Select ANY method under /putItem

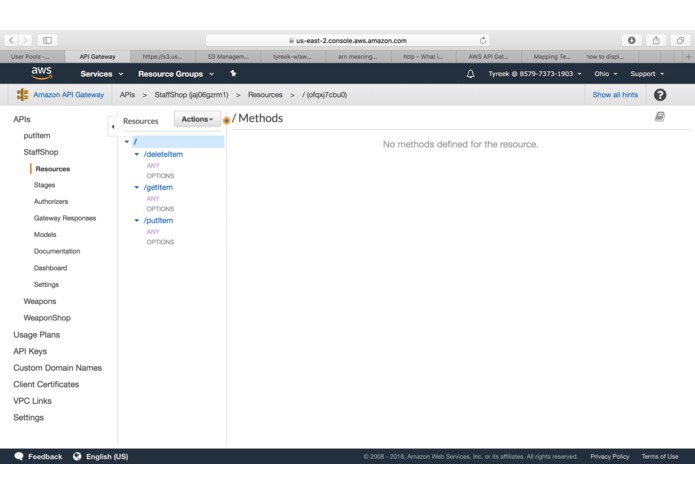click(153, 232)
